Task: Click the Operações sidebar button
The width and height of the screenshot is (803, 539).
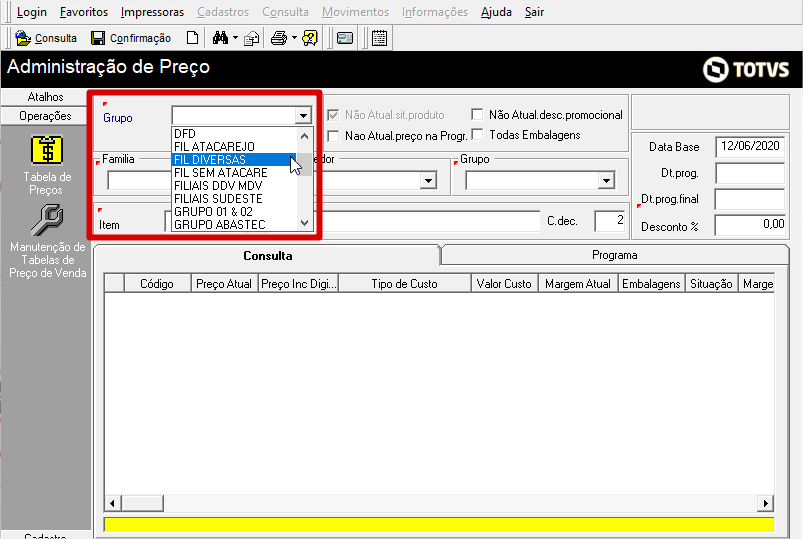Action: coord(46,116)
